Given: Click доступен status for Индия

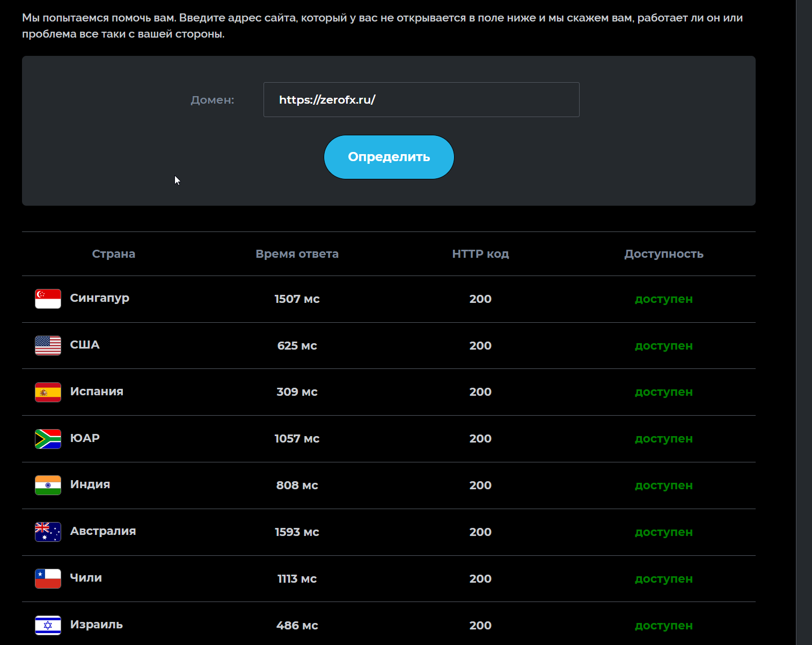Looking at the screenshot, I should [x=664, y=485].
